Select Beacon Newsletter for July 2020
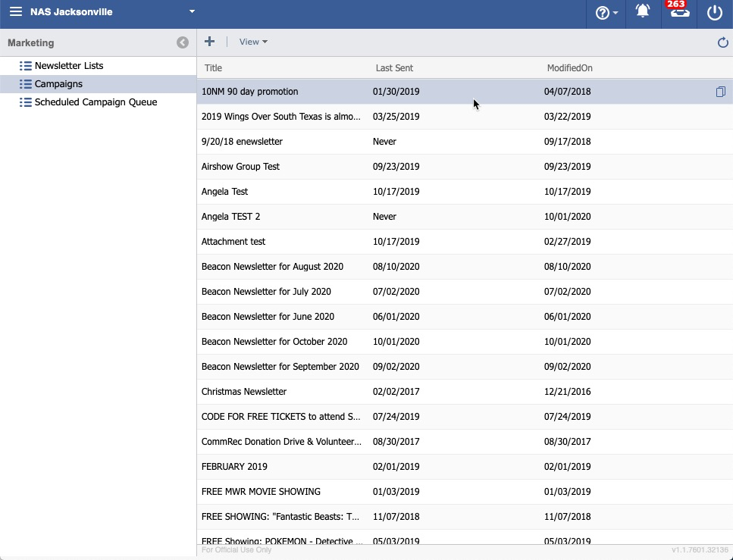This screenshot has width=733, height=560. (266, 292)
